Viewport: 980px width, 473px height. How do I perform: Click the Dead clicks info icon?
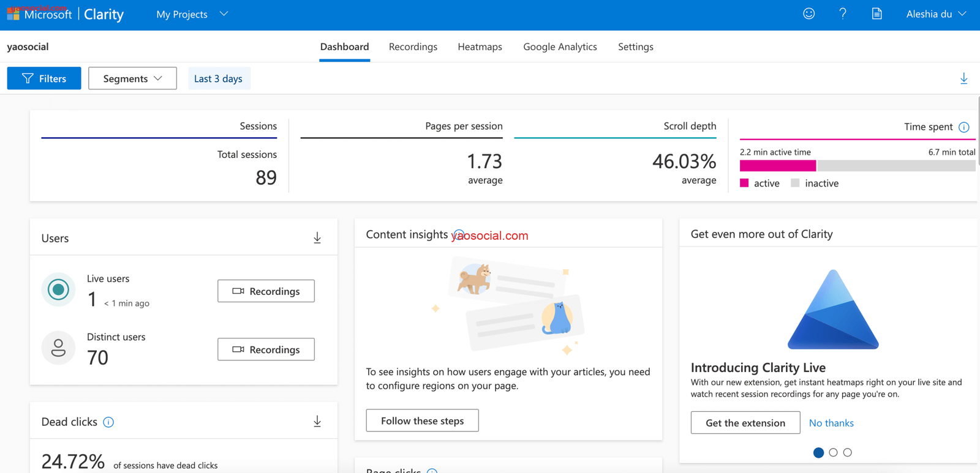[x=108, y=422]
